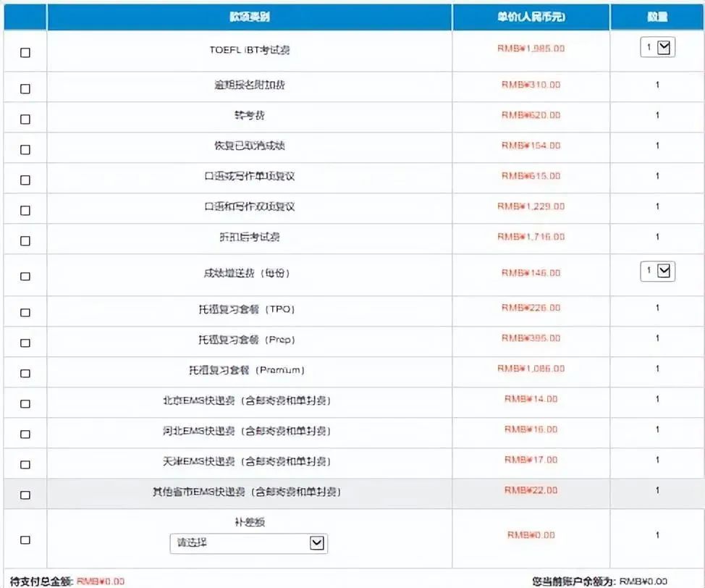Click the 您当前账户余额为 balance text

tap(599, 581)
